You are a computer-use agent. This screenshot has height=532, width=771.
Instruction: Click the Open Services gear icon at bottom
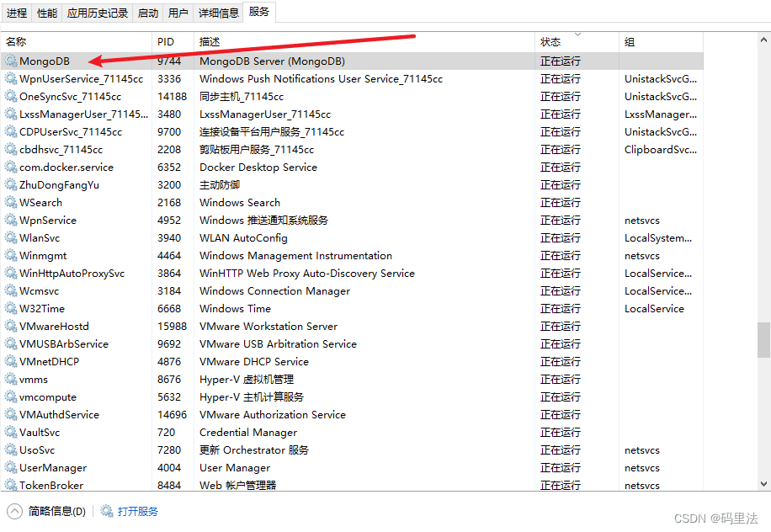107,511
